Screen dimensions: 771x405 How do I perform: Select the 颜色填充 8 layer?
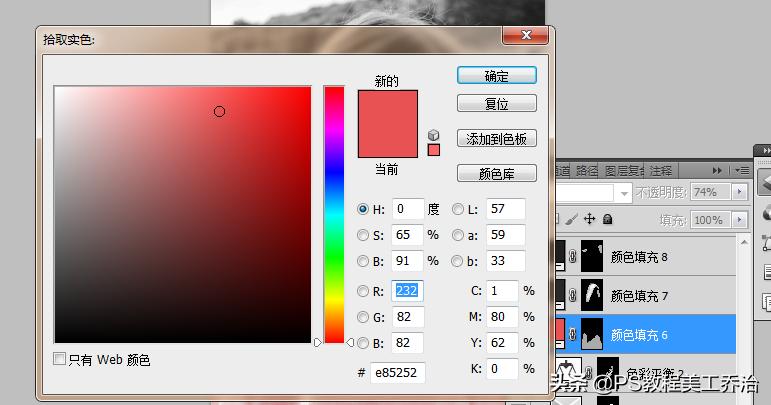645,257
